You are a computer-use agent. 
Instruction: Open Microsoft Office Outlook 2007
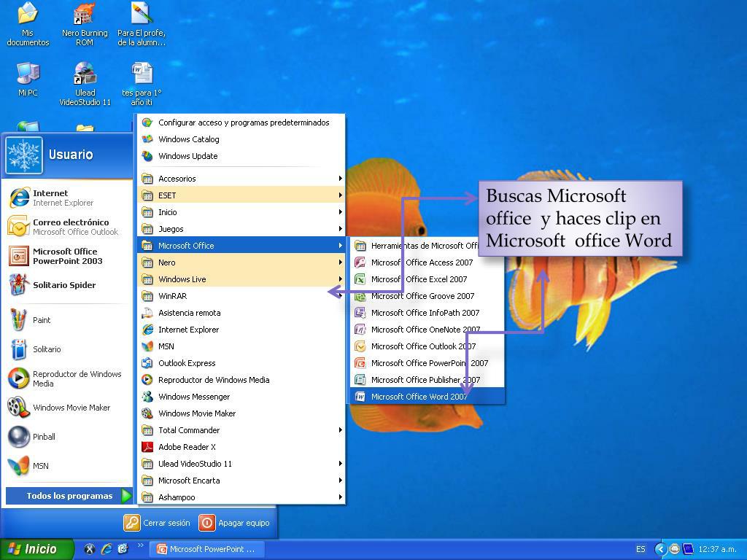click(427, 346)
